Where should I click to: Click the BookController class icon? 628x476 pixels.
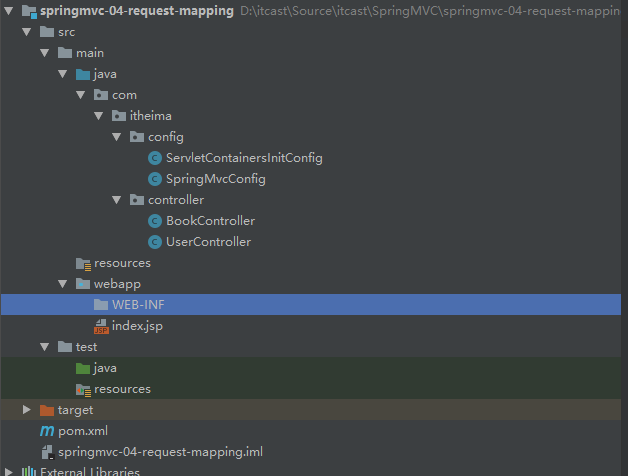click(x=154, y=221)
